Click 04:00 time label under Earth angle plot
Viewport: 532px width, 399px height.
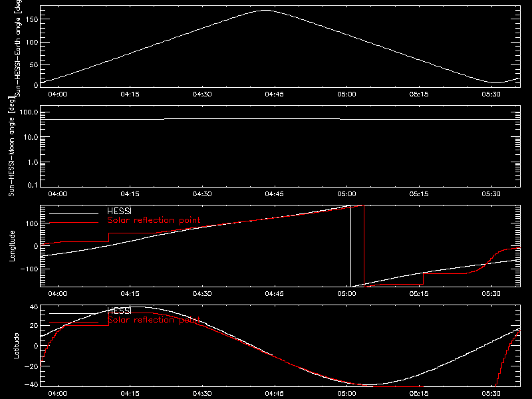57,94
